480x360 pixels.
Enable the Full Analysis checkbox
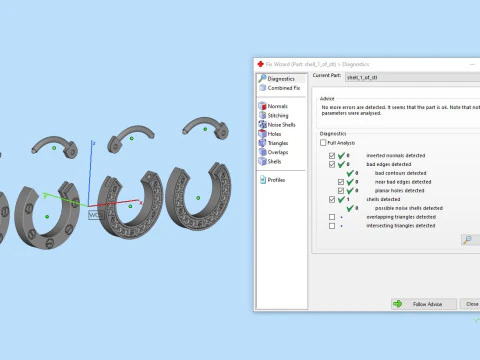[x=323, y=143]
